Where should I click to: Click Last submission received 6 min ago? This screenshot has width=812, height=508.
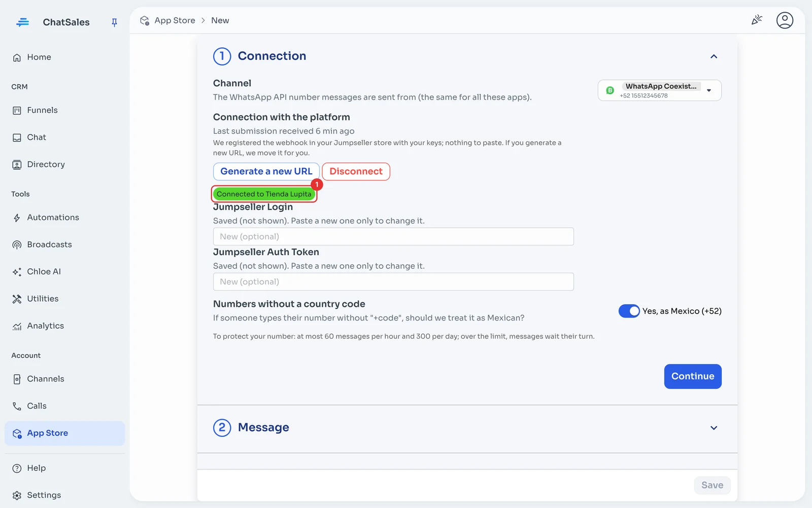click(x=284, y=131)
